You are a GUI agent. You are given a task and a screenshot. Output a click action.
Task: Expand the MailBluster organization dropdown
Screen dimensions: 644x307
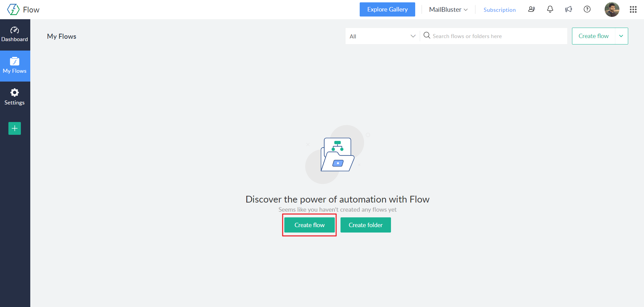[448, 9]
